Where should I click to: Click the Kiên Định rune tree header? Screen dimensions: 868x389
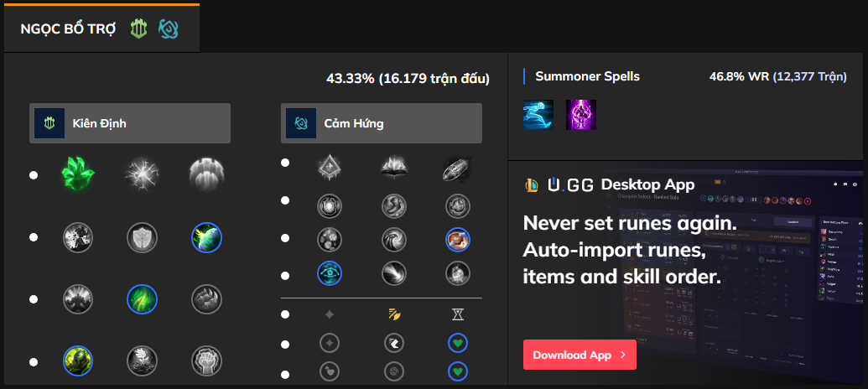click(x=130, y=123)
